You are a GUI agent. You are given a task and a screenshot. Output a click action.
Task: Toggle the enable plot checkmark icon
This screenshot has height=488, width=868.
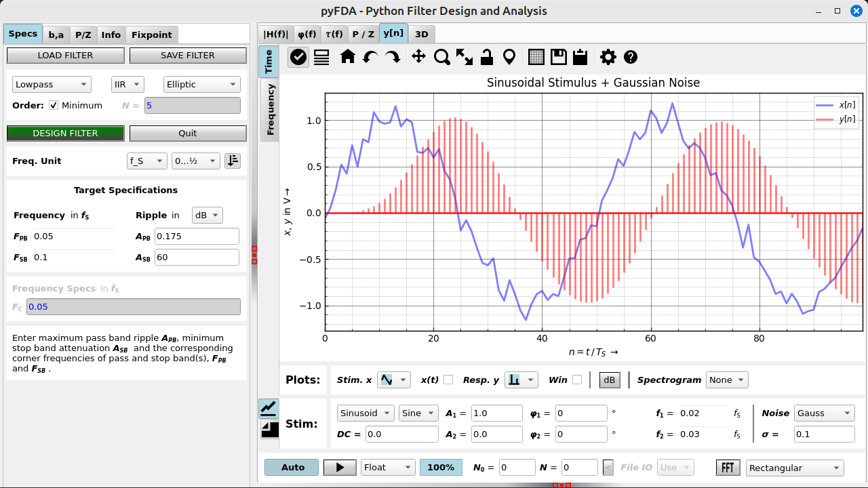point(298,57)
